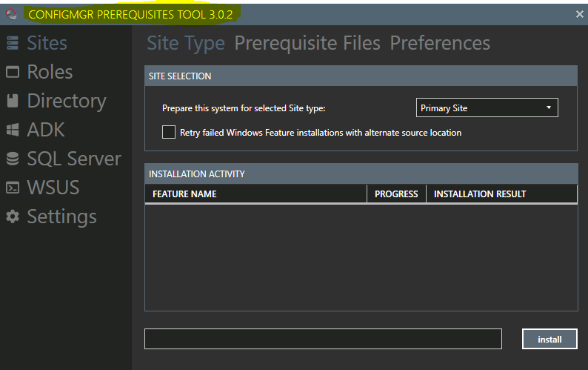Click the Sites stack icon in sidebar

(x=13, y=43)
